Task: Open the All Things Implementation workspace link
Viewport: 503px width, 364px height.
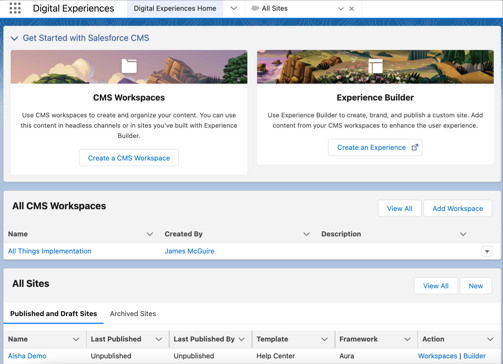Action: coord(50,251)
